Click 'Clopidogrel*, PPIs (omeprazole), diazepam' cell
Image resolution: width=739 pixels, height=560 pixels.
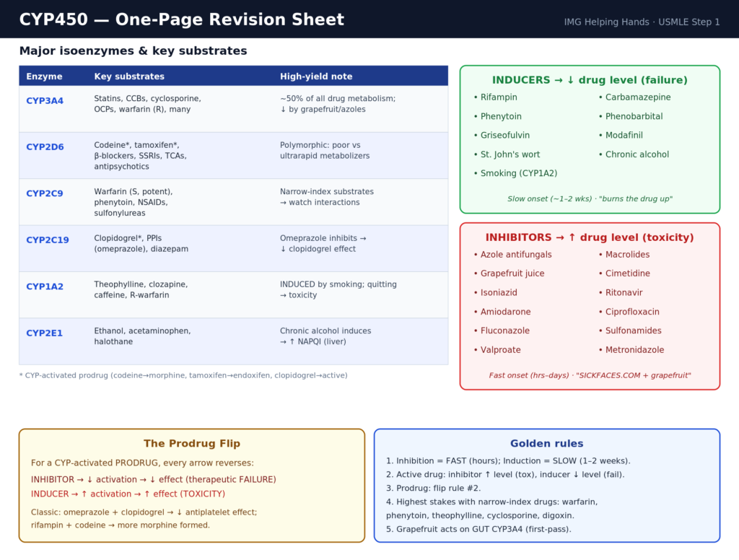141,243
